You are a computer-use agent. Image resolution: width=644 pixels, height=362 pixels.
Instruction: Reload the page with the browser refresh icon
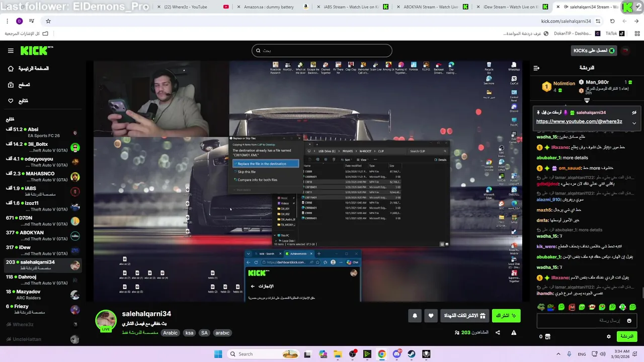tap(612, 21)
